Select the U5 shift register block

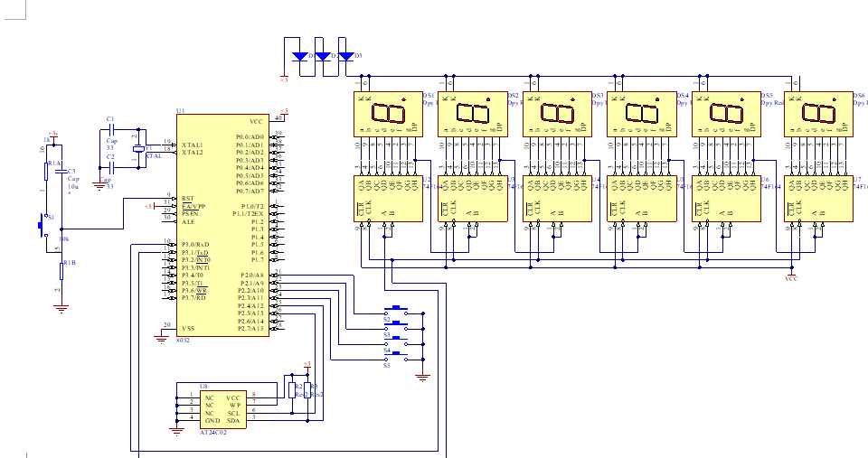pyautogui.click(x=642, y=199)
